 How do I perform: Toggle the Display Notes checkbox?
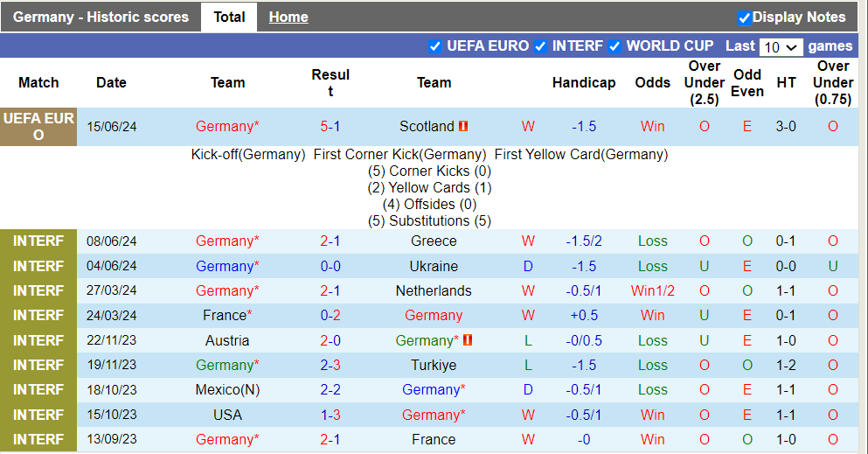click(x=745, y=17)
